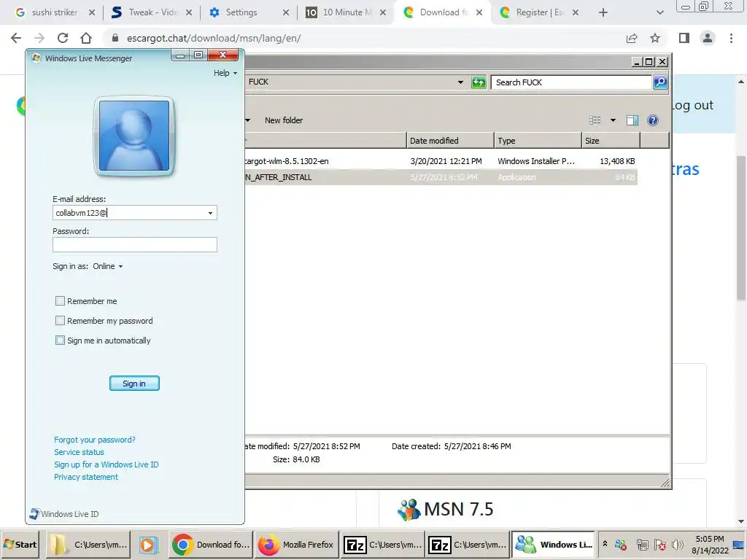Reload the escargot.chat page
The image size is (747, 560).
click(63, 38)
